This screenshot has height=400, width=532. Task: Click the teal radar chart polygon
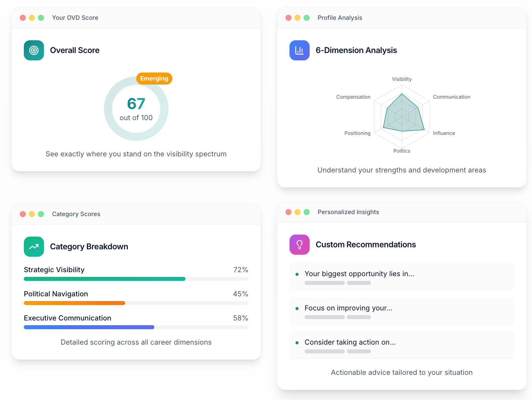click(x=403, y=116)
